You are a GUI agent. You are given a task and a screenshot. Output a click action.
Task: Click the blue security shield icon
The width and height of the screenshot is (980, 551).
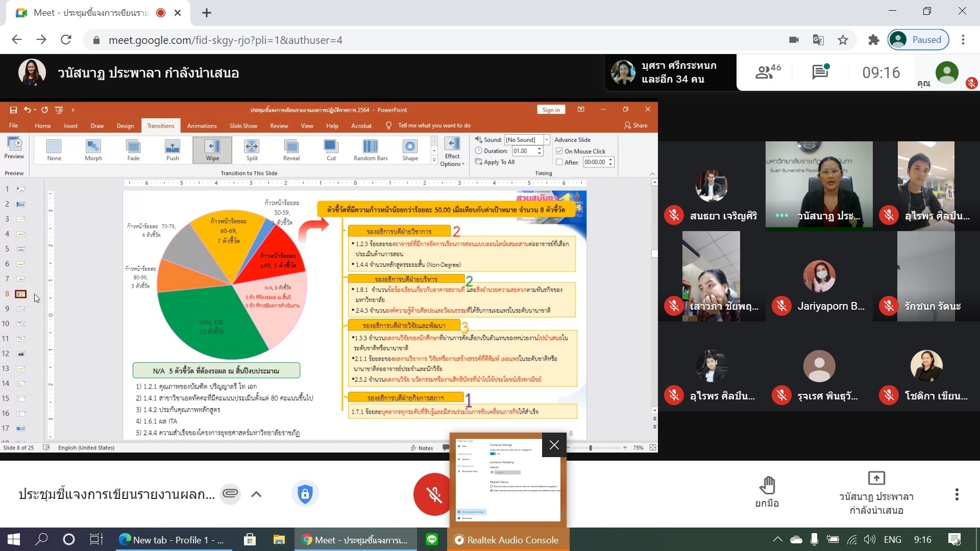[x=305, y=494]
